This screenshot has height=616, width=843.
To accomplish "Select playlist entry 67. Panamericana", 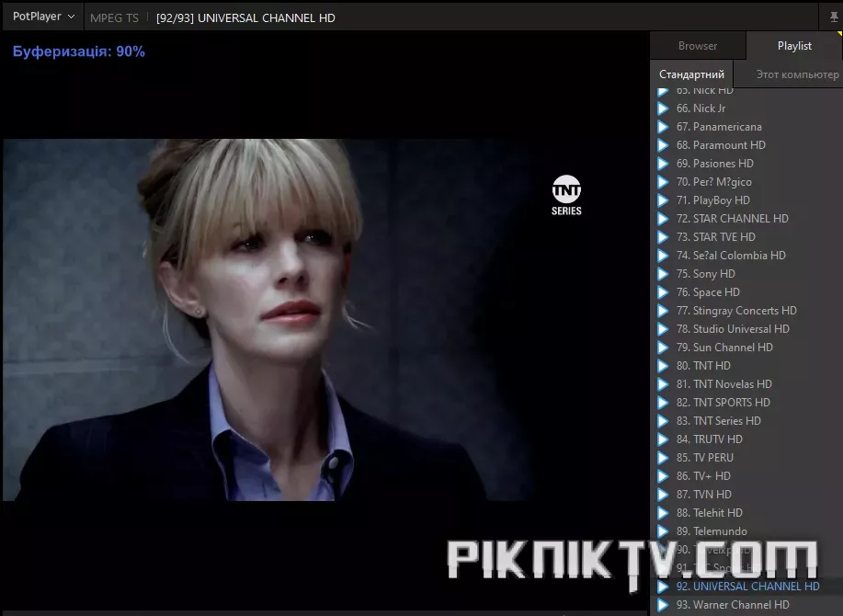I will pyautogui.click(x=746, y=127).
